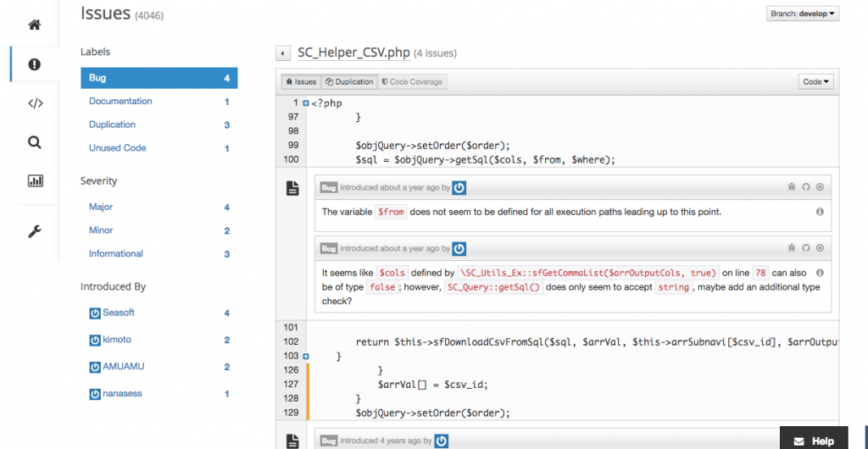Go back using arrow beside SC_Helper_CSV.php
Image resolution: width=868 pixels, height=449 pixels.
coord(283,53)
